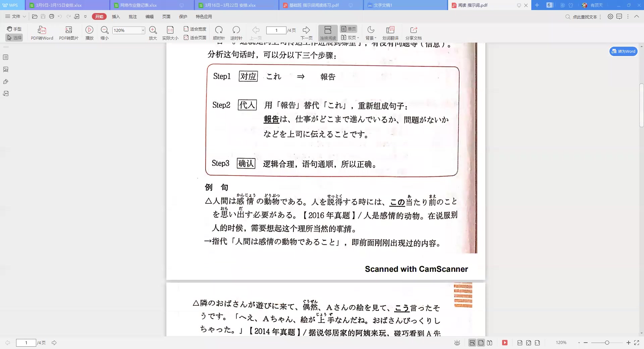Rotate page counterclockwise with 逆时针
644x349 pixels.
(x=236, y=33)
